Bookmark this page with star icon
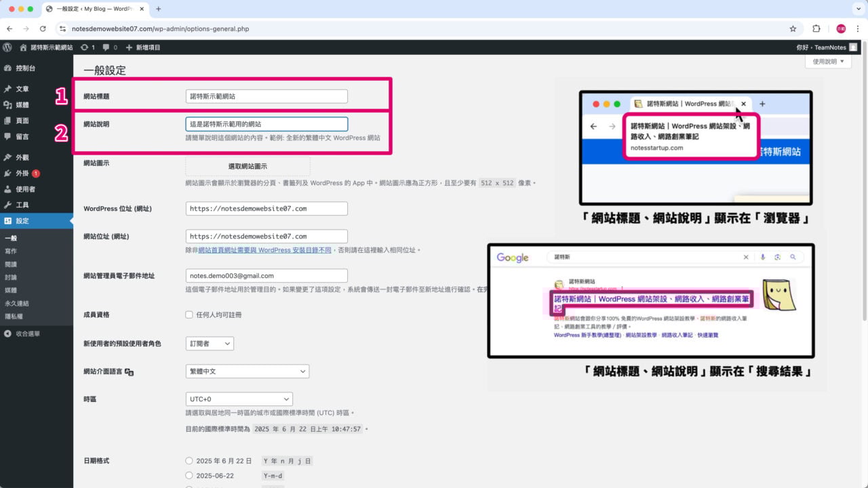Viewport: 868px width, 488px height. point(793,29)
